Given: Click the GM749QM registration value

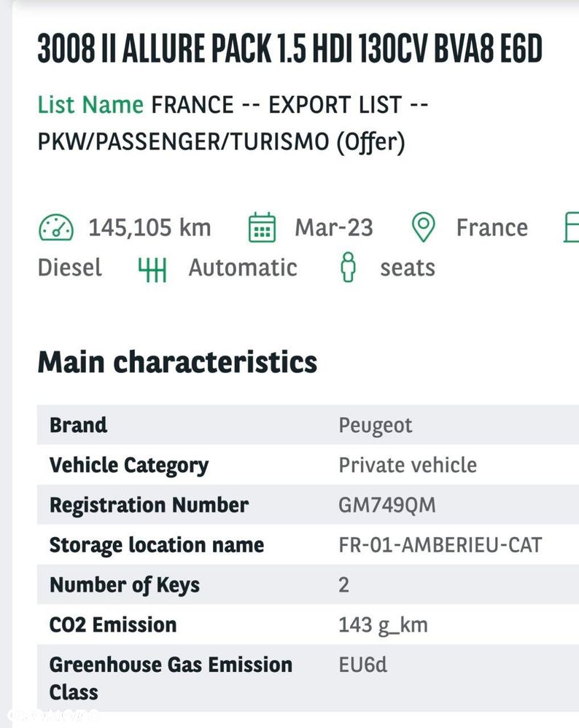Looking at the screenshot, I should pos(387,506).
